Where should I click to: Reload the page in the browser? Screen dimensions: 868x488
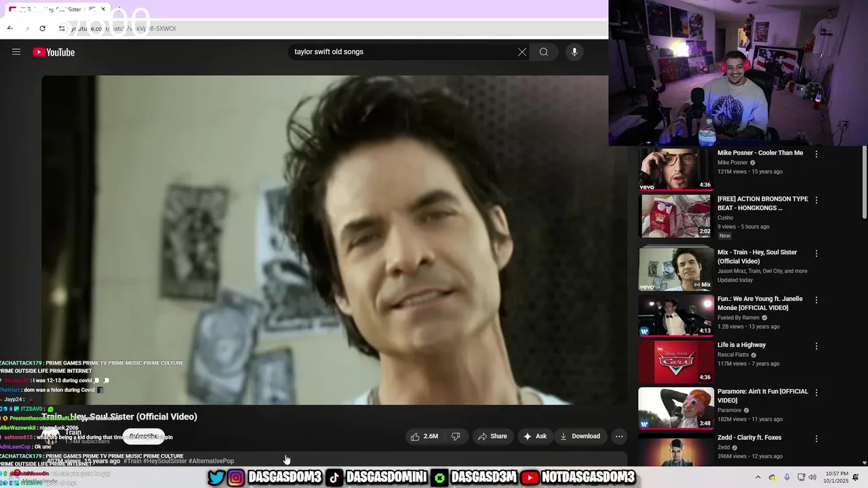coord(42,28)
